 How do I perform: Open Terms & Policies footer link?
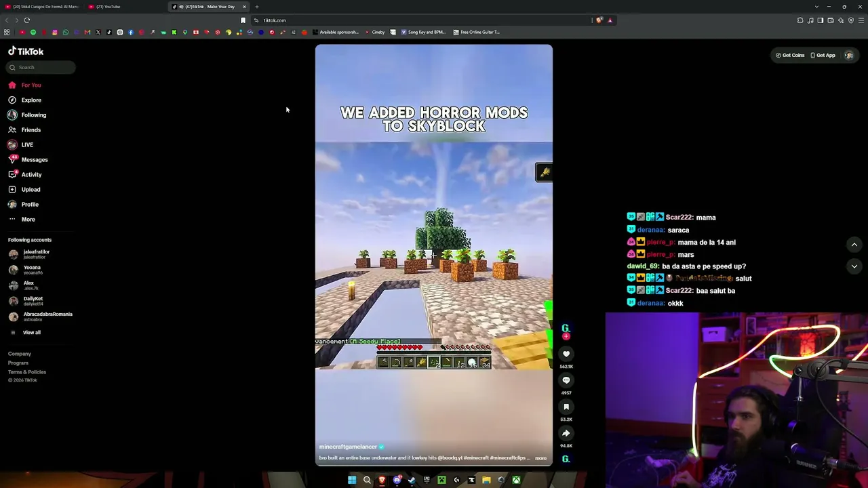click(x=27, y=372)
